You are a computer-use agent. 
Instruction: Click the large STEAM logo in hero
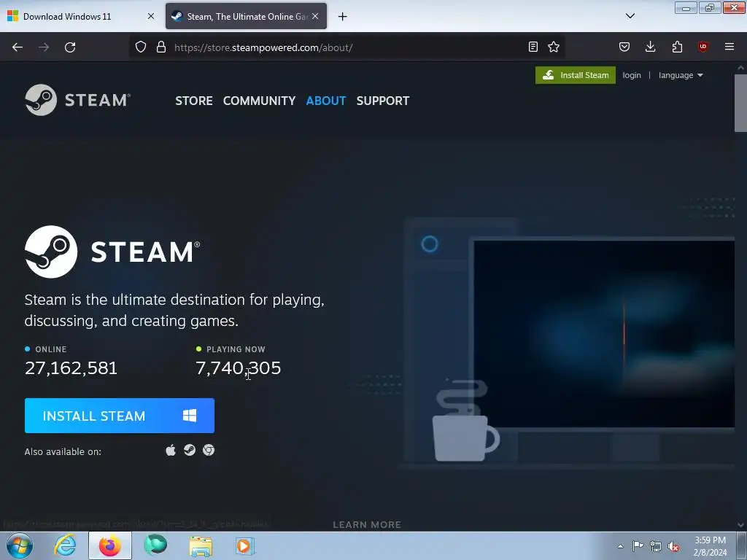tap(112, 252)
